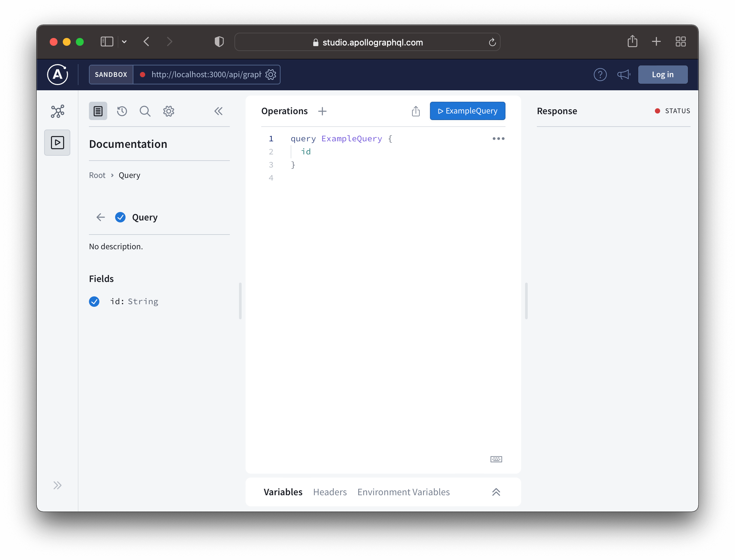Uncheck the id: String field checkbox

pos(94,301)
